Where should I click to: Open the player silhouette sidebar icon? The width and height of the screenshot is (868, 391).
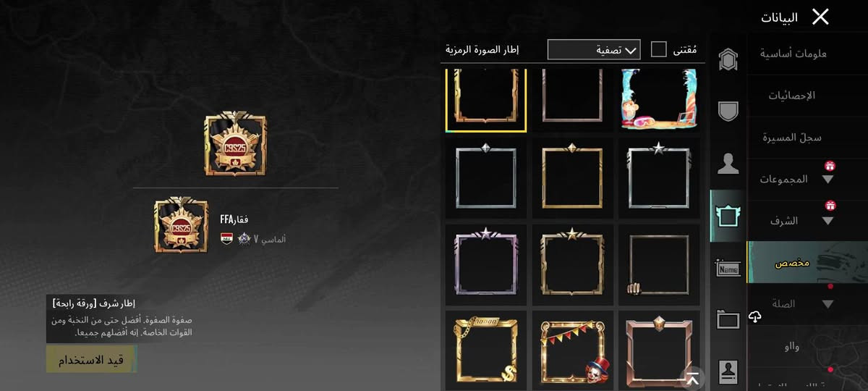(728, 164)
